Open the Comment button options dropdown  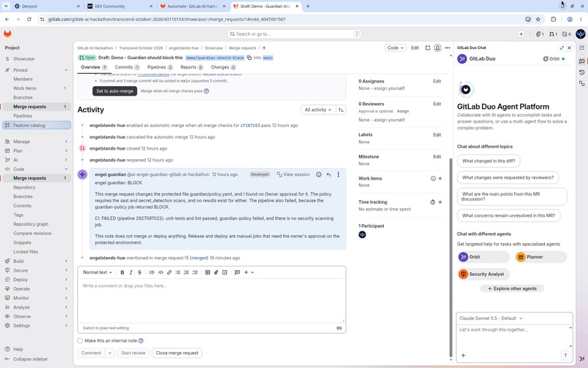point(110,353)
